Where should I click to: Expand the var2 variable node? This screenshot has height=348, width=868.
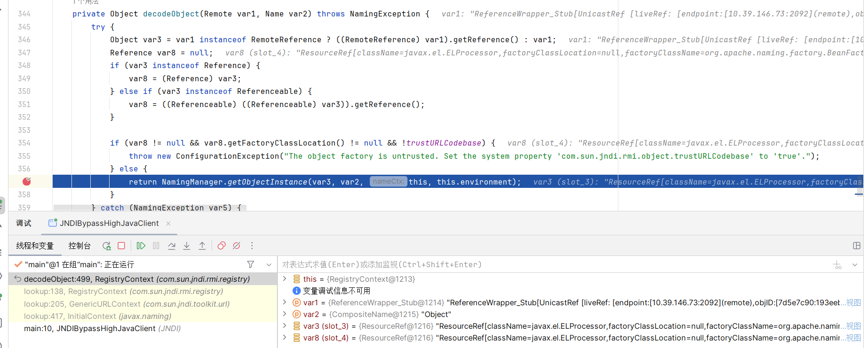284,314
